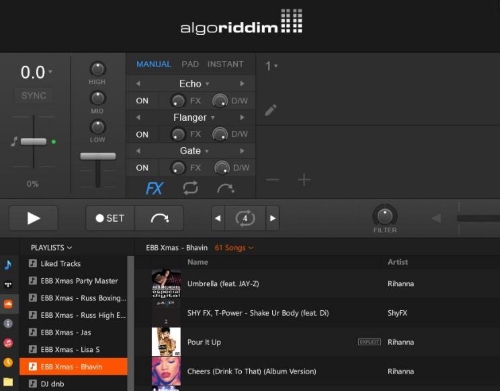Open the FX panel icon
This screenshot has width=500, height=391.
click(x=154, y=188)
